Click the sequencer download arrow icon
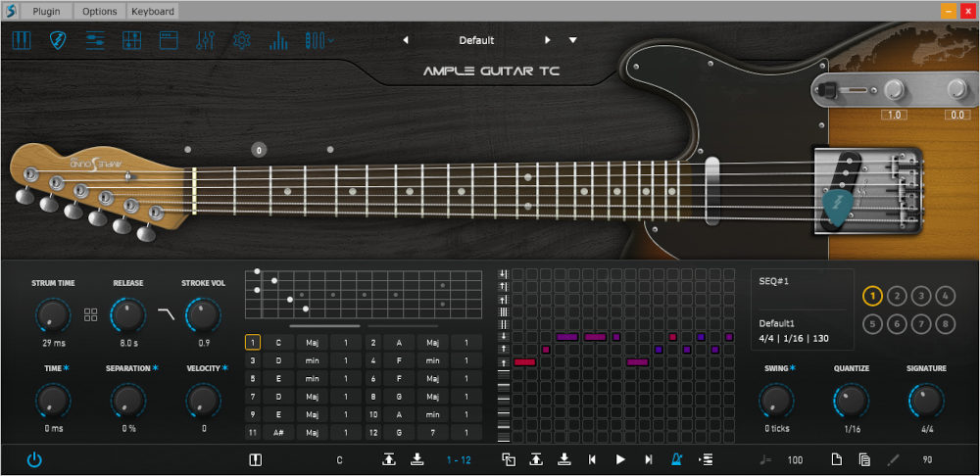Viewport: 980px width, 476px height. tap(563, 459)
